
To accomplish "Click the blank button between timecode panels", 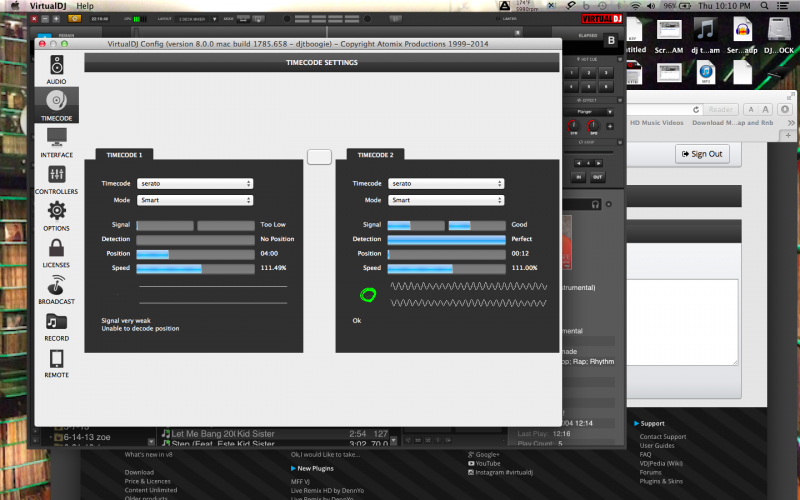I will (x=319, y=157).
